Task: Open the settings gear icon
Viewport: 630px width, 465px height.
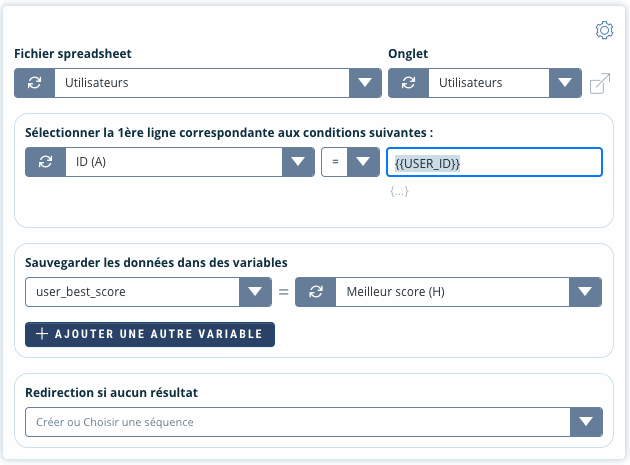Action: click(x=604, y=30)
